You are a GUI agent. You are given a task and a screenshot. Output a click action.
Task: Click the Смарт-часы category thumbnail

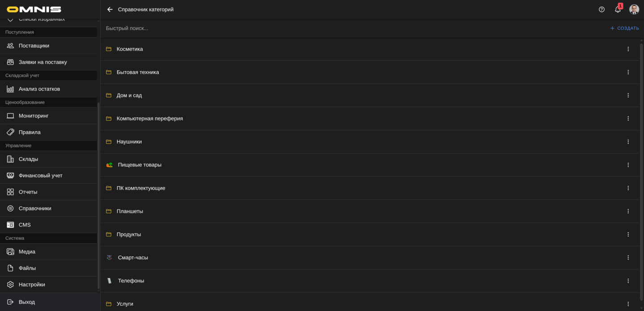109,258
